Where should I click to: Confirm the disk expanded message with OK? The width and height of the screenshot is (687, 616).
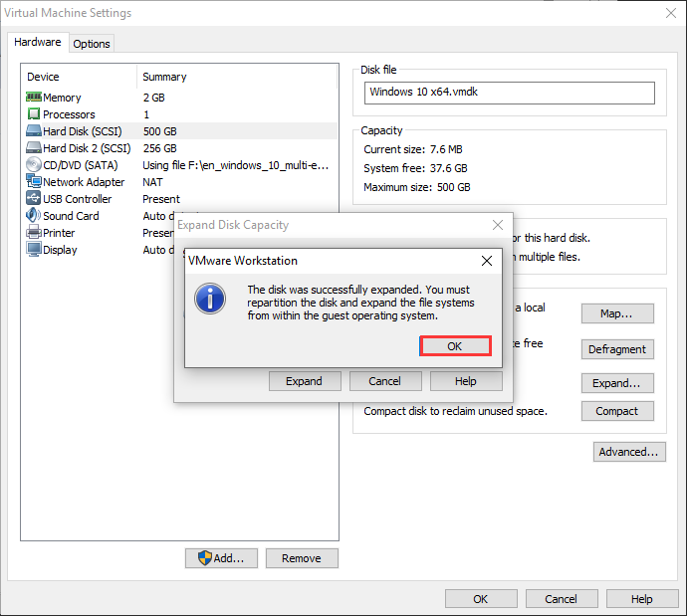(x=455, y=346)
